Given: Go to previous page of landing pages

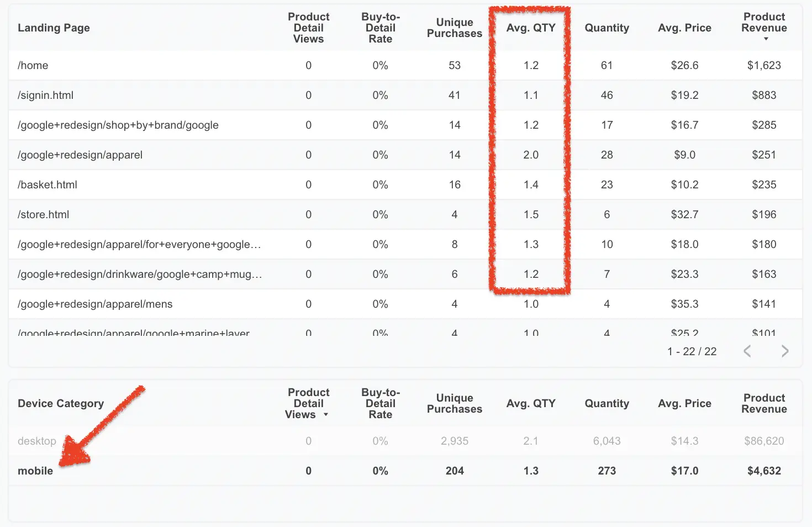Looking at the screenshot, I should (747, 351).
